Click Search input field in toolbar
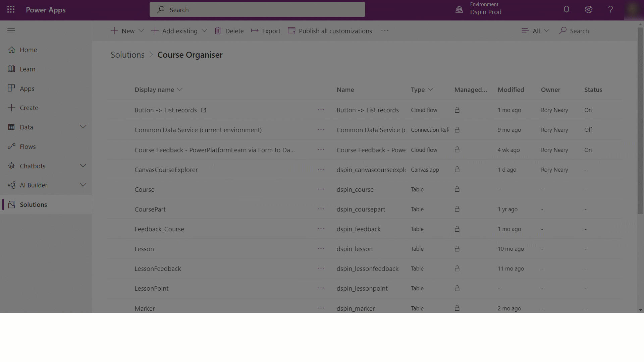Screen dimensions: 644x362 tap(579, 31)
